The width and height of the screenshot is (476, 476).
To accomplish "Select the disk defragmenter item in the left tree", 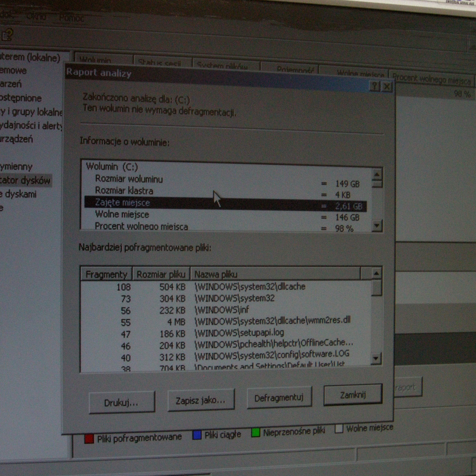I will click(x=25, y=180).
